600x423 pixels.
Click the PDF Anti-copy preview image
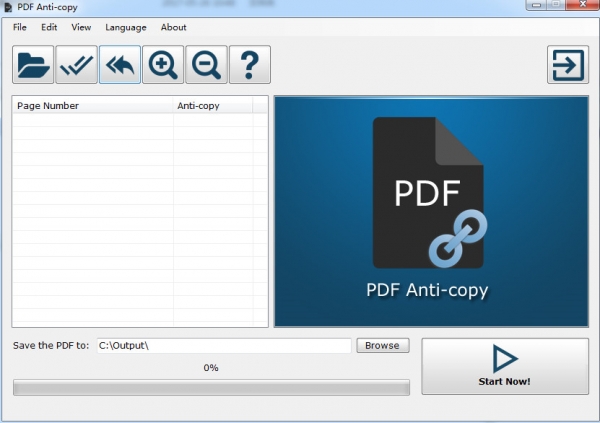point(431,211)
